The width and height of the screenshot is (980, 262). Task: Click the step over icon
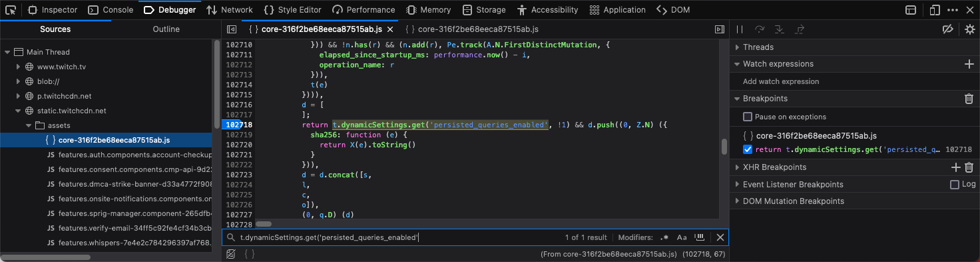[x=760, y=29]
